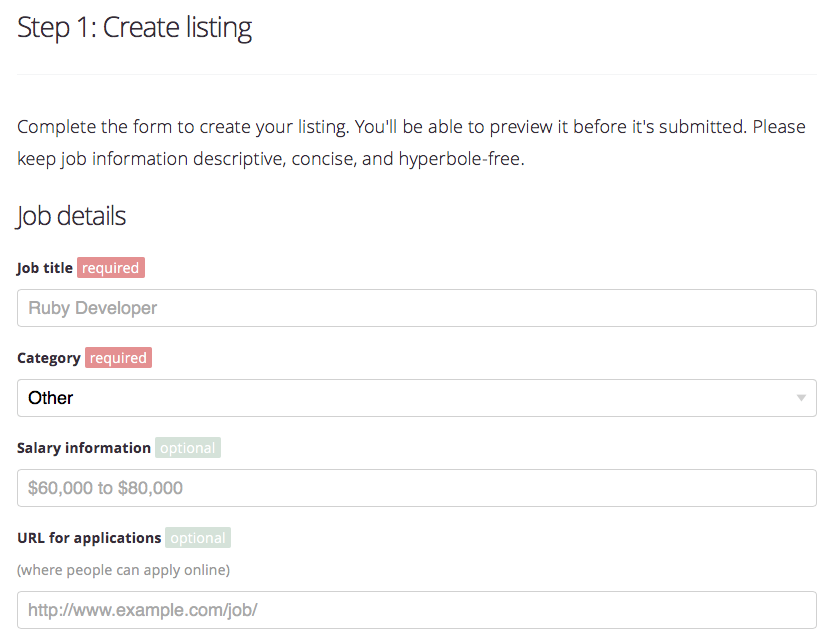This screenshot has width=835, height=643.
Task: Open the Category dropdown arrow
Action: 801,398
